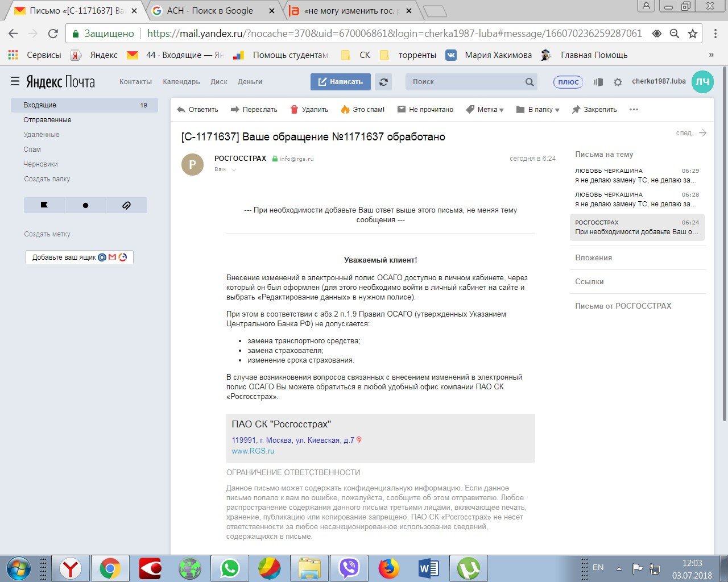Open Yandex browser in taskbar
The height and width of the screenshot is (582, 728).
pos(71,568)
